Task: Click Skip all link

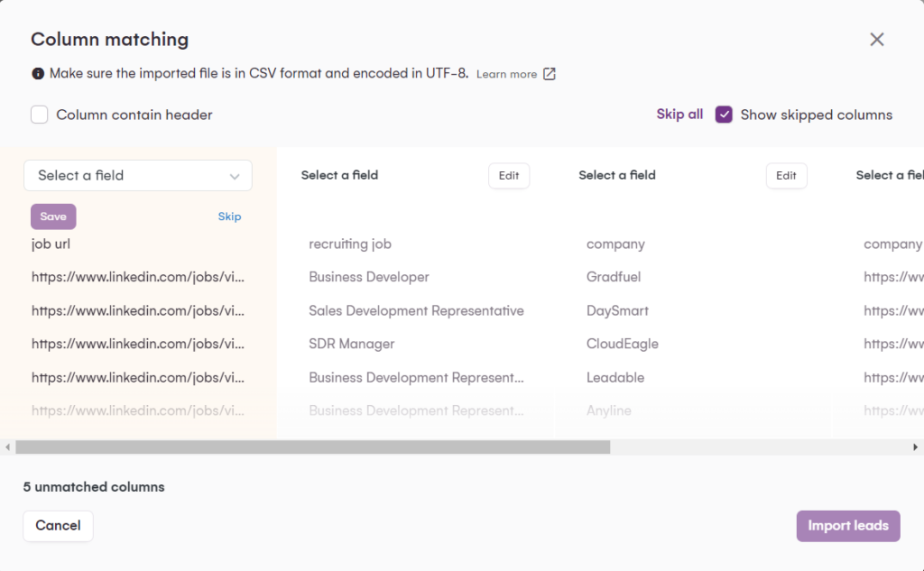Action: click(x=679, y=115)
